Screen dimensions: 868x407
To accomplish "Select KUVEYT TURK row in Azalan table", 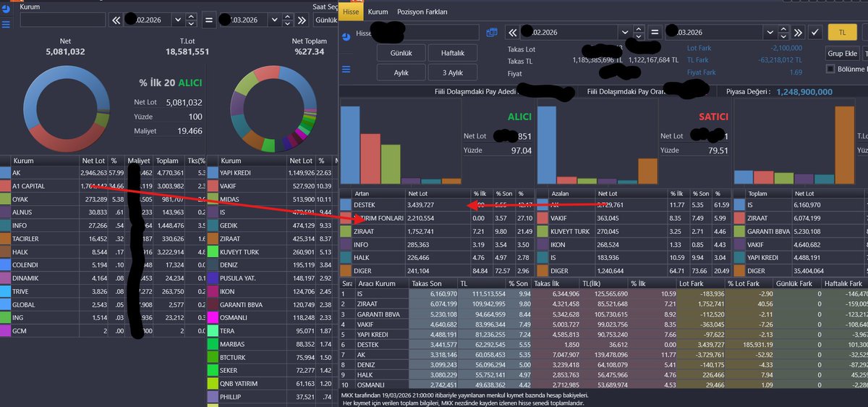I will (x=634, y=232).
